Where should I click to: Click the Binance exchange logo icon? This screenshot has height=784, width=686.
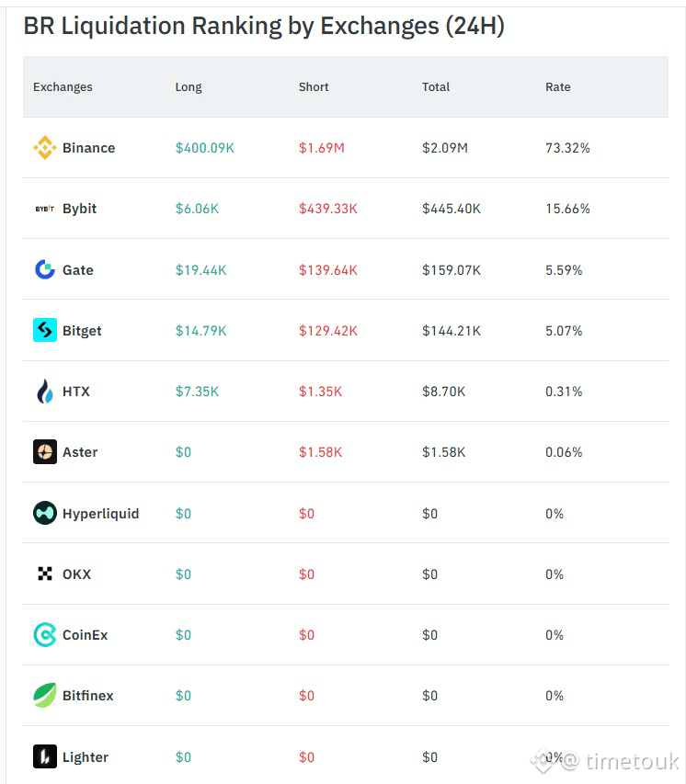(x=44, y=147)
